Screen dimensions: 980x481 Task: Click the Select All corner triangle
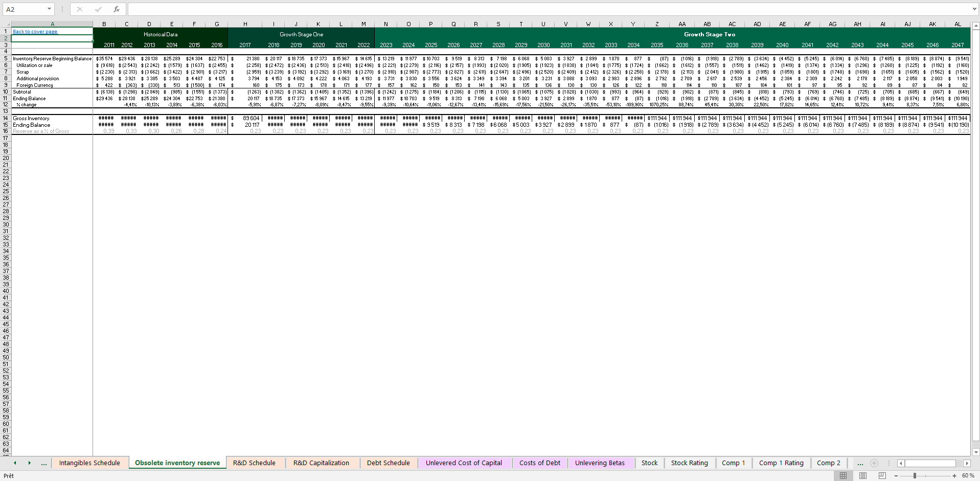[6, 24]
